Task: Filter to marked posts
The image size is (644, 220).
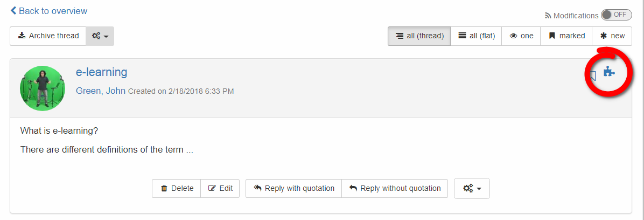Action: click(566, 36)
